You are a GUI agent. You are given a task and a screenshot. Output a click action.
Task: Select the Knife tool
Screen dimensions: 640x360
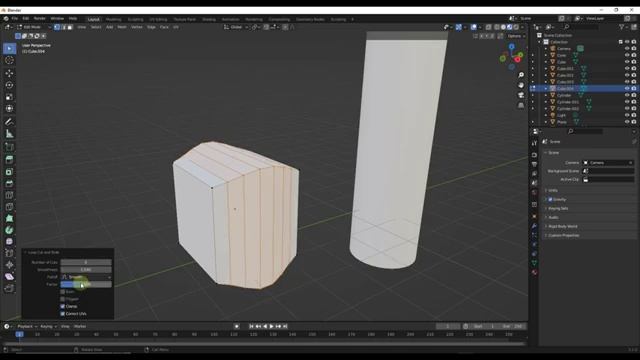pos(9,207)
